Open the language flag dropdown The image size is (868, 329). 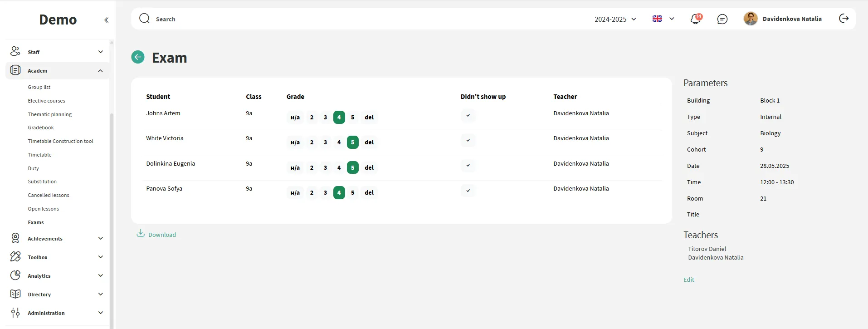click(x=663, y=19)
